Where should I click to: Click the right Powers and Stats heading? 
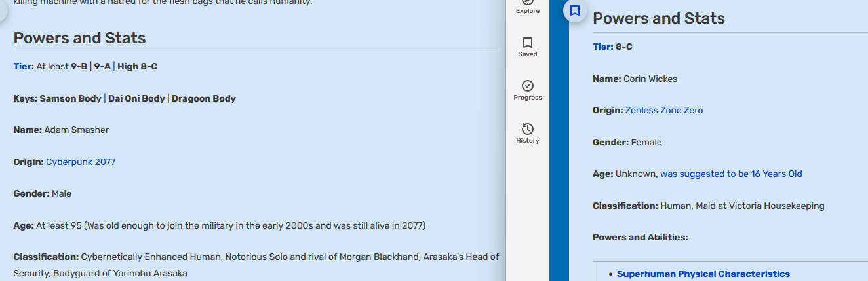pyautogui.click(x=659, y=18)
